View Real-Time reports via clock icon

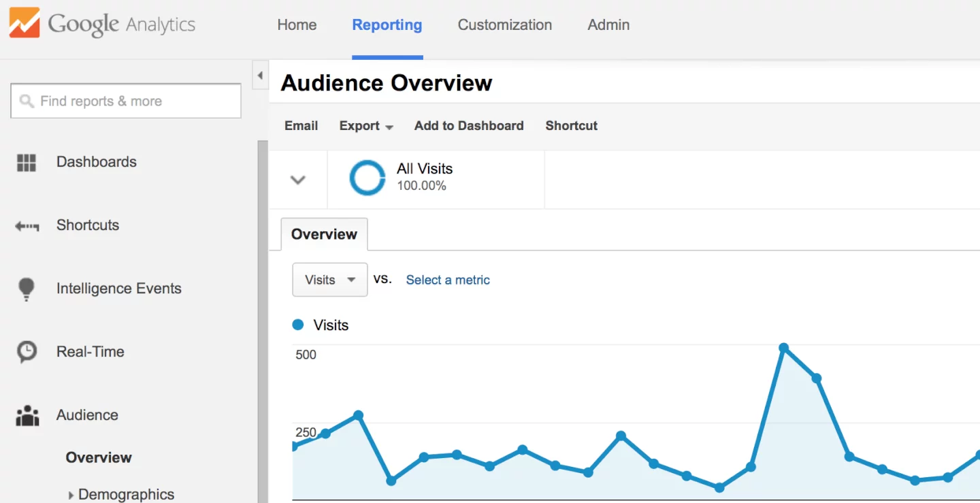point(26,352)
